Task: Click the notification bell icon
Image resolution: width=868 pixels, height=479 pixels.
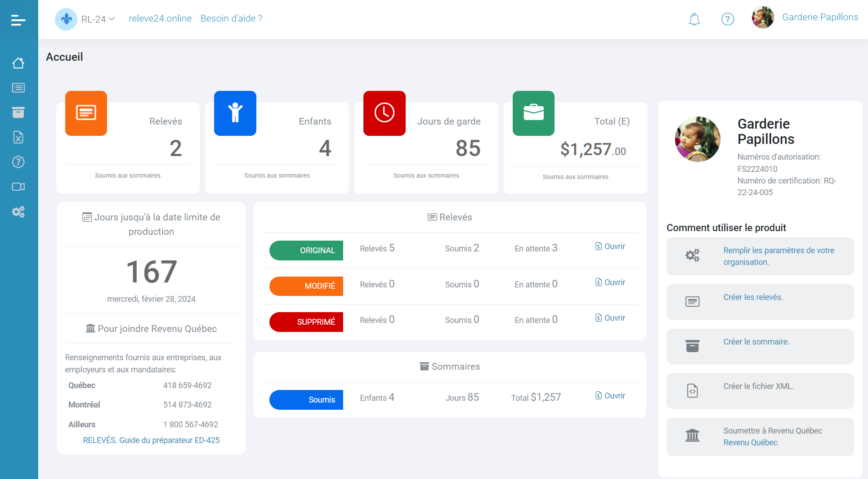Action: [694, 19]
